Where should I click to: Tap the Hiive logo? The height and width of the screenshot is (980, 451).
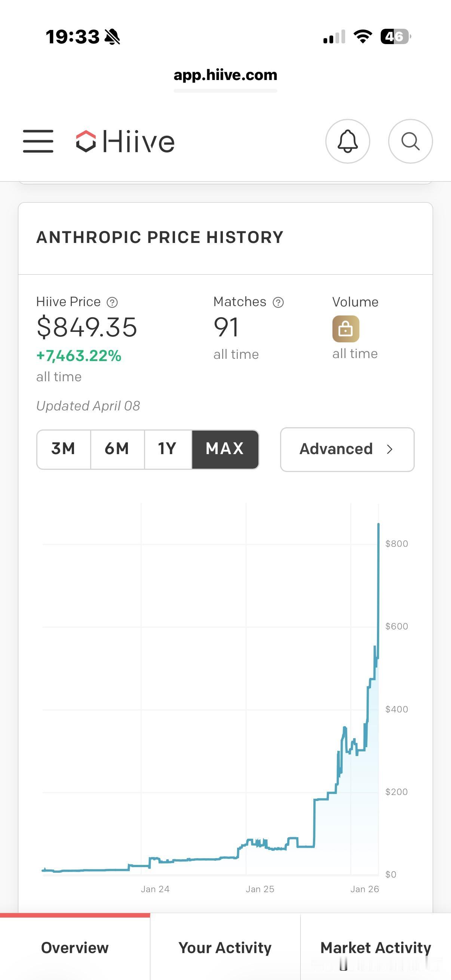(125, 142)
